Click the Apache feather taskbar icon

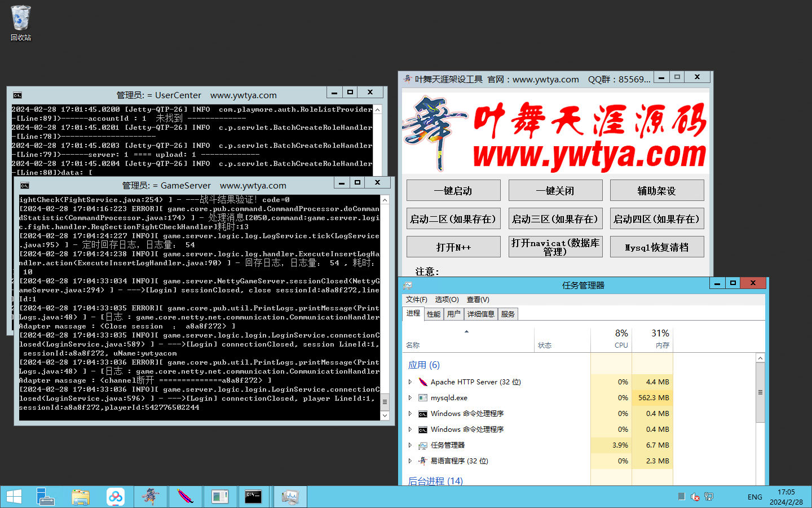(x=185, y=497)
